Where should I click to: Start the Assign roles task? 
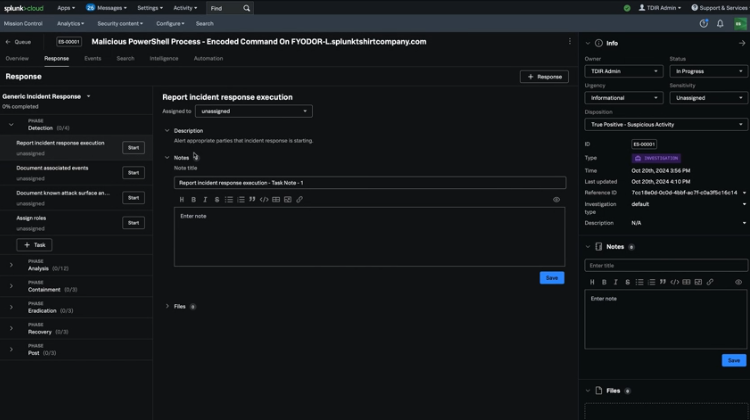click(133, 223)
